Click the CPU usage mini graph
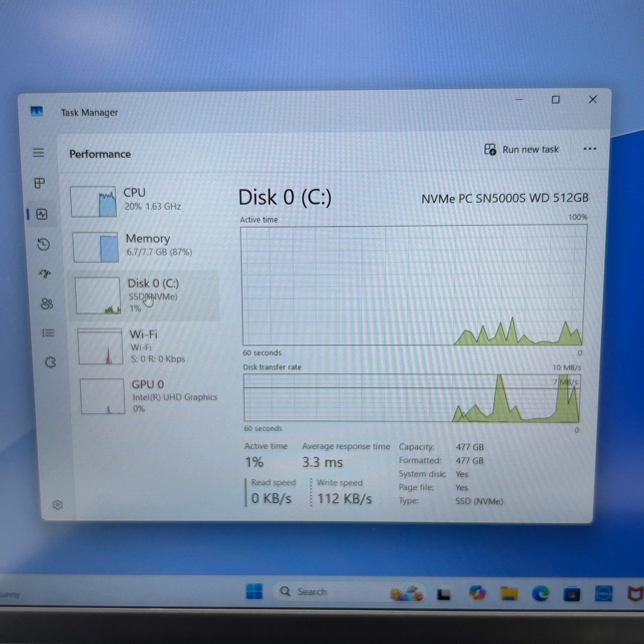The width and height of the screenshot is (644, 644). pos(93,202)
